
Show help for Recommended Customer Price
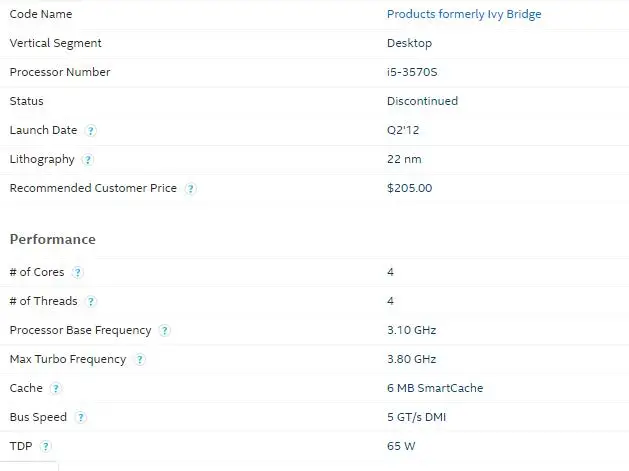pyautogui.click(x=191, y=189)
